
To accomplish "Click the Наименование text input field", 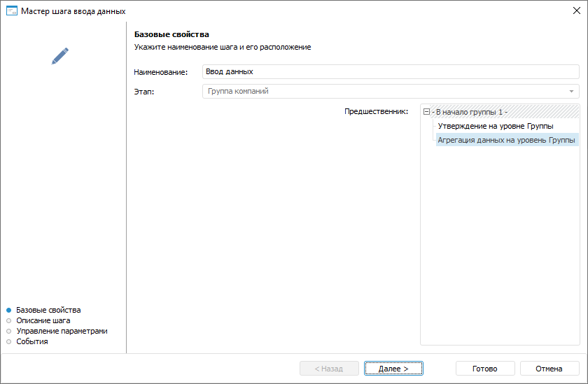I will (390, 72).
